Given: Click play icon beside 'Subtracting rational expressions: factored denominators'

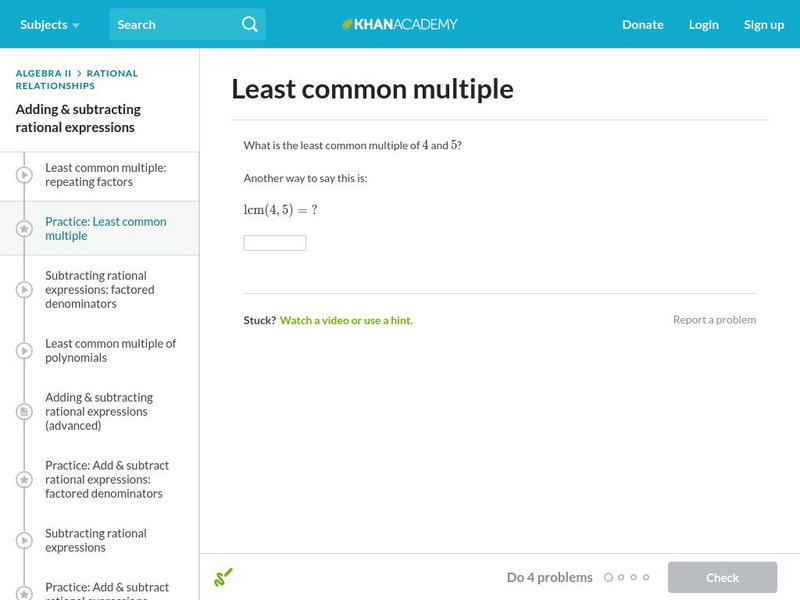Looking at the screenshot, I should click(x=24, y=289).
